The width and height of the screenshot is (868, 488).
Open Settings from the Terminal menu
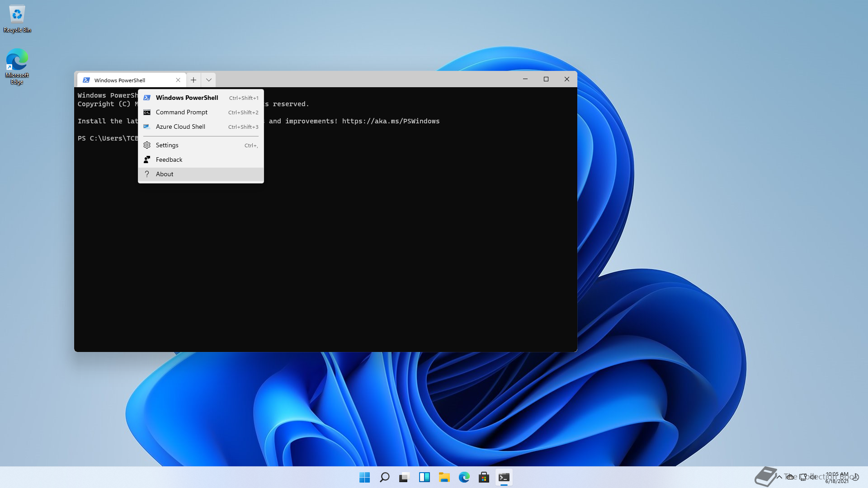tap(201, 145)
